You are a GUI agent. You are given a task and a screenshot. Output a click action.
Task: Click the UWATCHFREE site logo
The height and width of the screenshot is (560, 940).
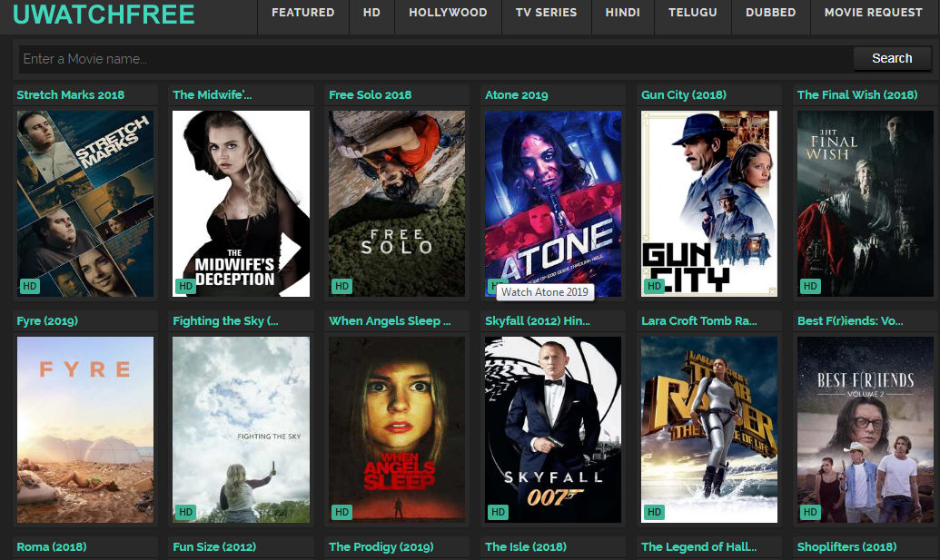click(104, 14)
